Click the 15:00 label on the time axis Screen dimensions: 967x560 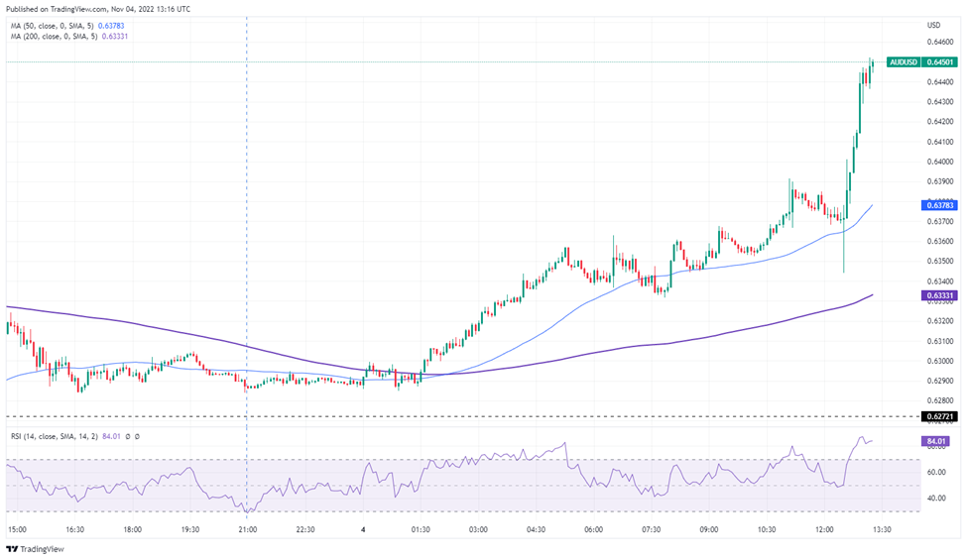18,530
